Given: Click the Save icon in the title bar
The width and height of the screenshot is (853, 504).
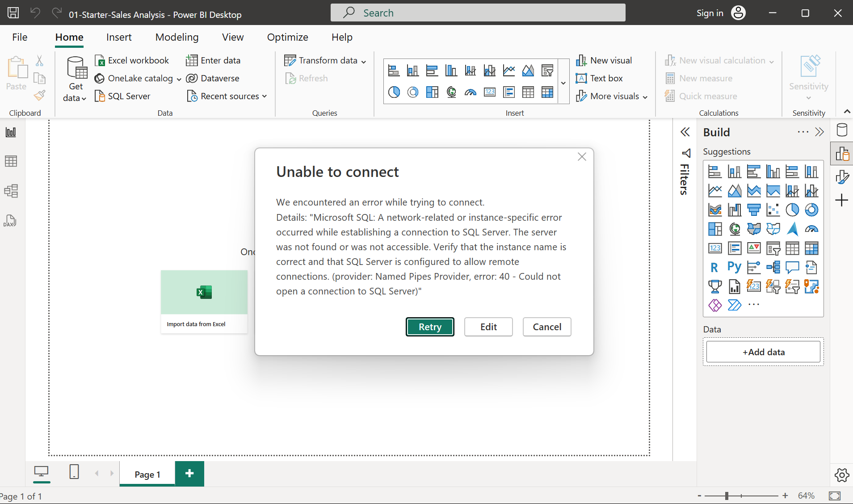Looking at the screenshot, I should coord(13,13).
